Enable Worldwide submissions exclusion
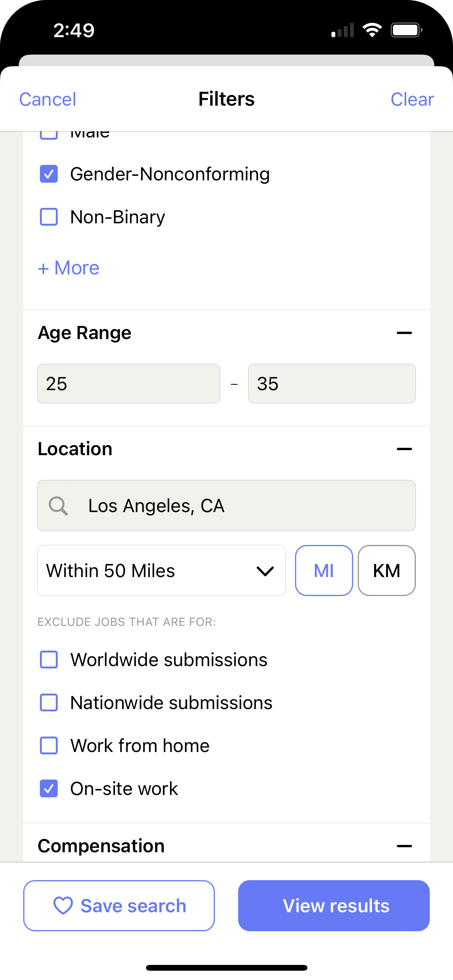The image size is (453, 980). 49,660
